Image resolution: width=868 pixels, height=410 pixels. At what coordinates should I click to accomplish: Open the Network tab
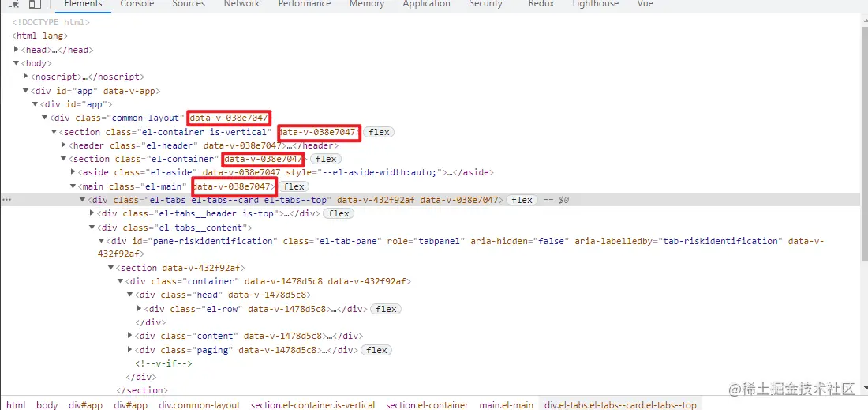click(241, 4)
